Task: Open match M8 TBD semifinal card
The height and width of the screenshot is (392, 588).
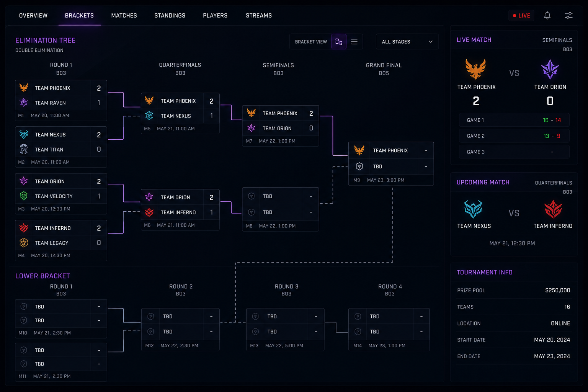Action: click(281, 209)
